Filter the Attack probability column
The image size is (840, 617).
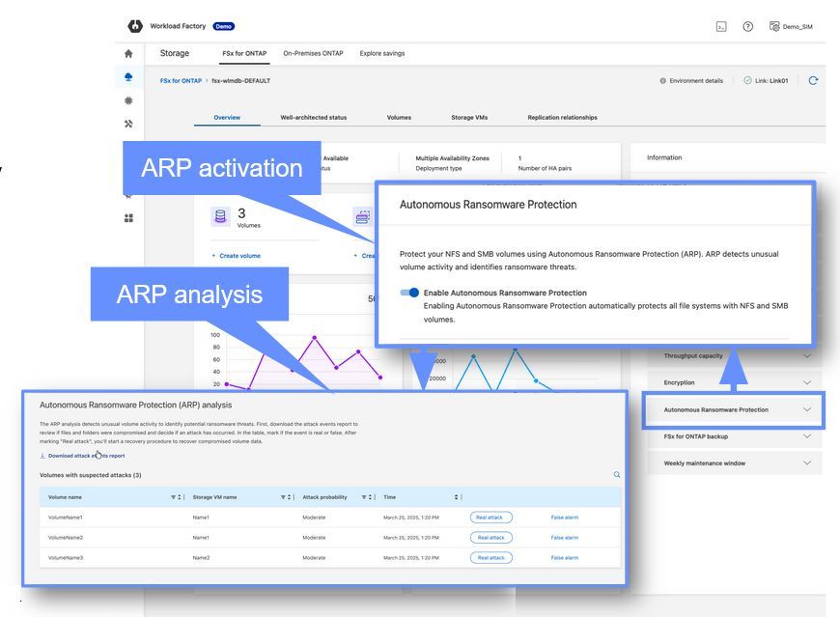point(364,497)
